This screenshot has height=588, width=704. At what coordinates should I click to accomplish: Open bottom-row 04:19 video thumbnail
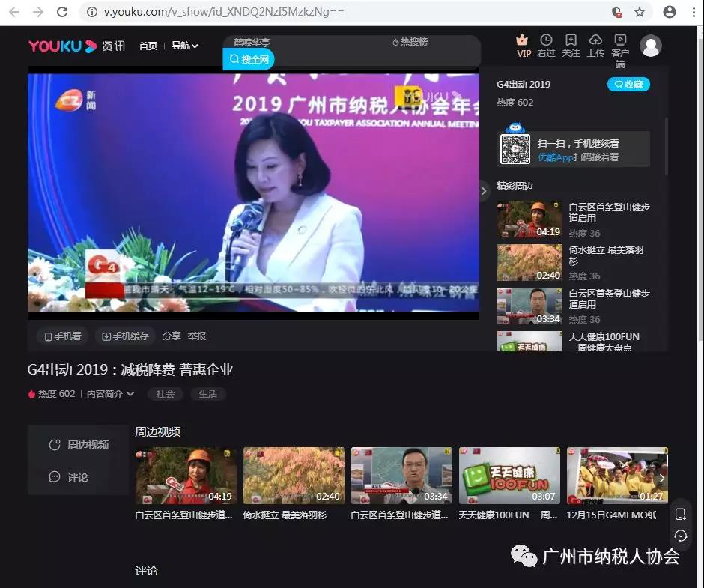coord(186,476)
